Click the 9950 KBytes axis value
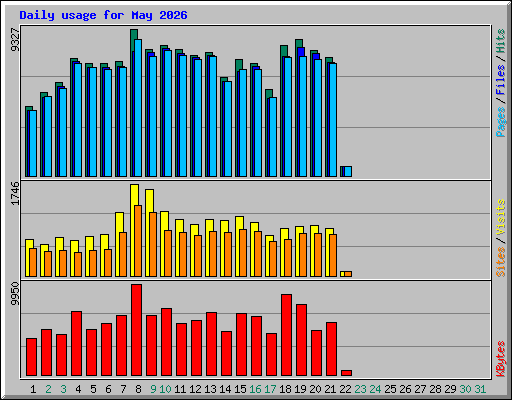Screen dimensions: 512x400 click(15, 294)
